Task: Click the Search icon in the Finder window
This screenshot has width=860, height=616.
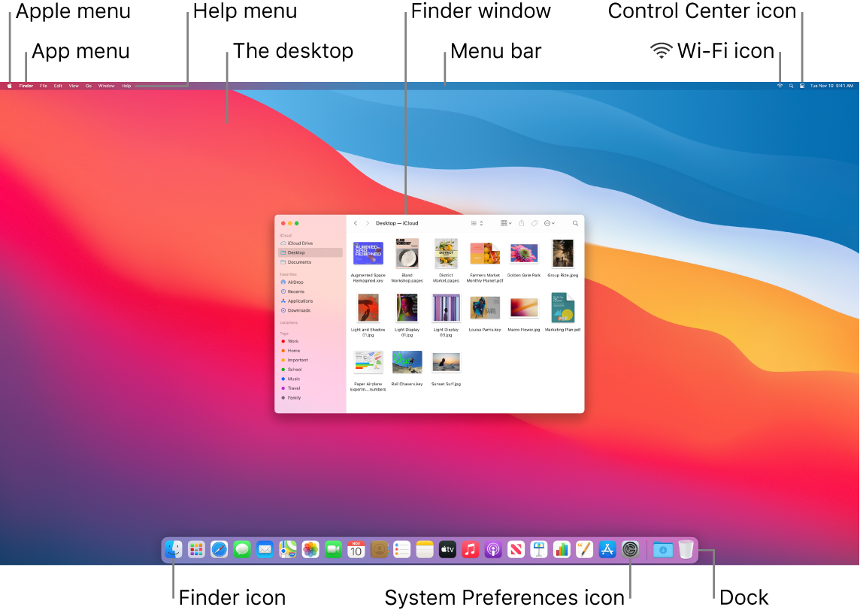Action: click(576, 223)
